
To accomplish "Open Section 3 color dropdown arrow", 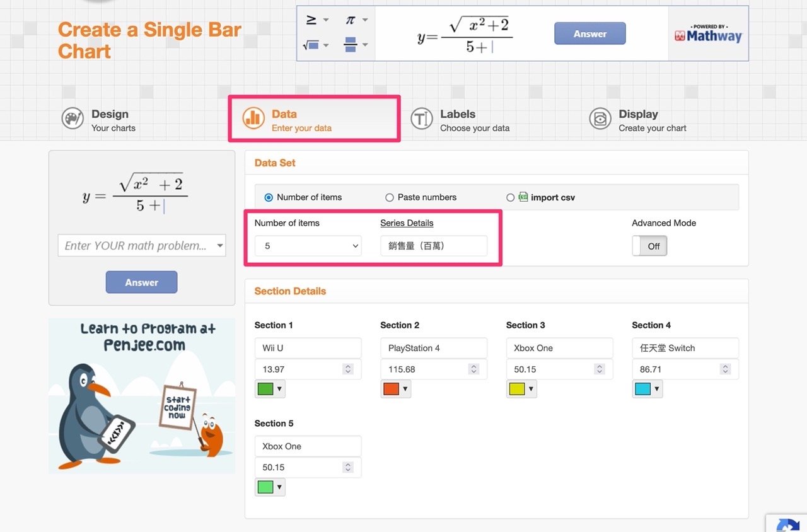I will tap(531, 389).
